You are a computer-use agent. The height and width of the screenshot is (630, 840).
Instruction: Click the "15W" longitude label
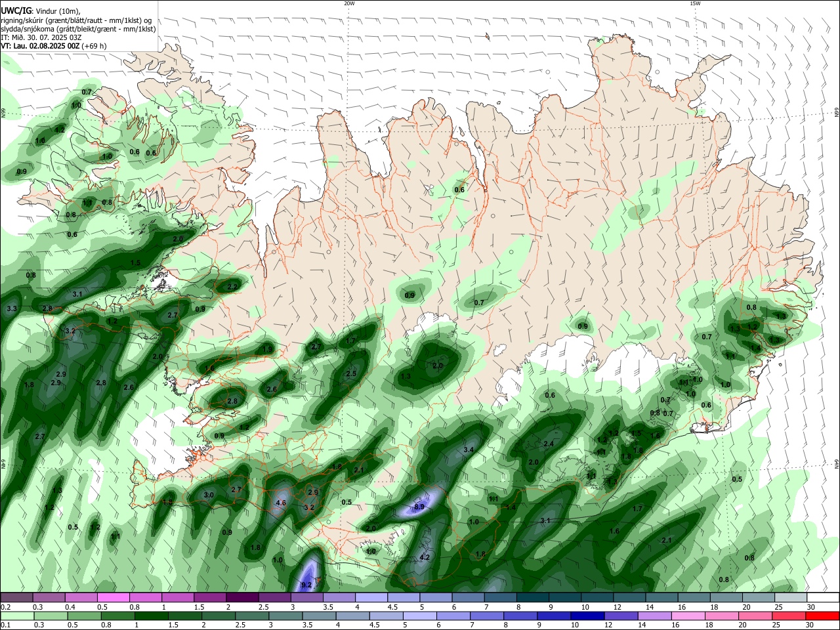tap(695, 3)
